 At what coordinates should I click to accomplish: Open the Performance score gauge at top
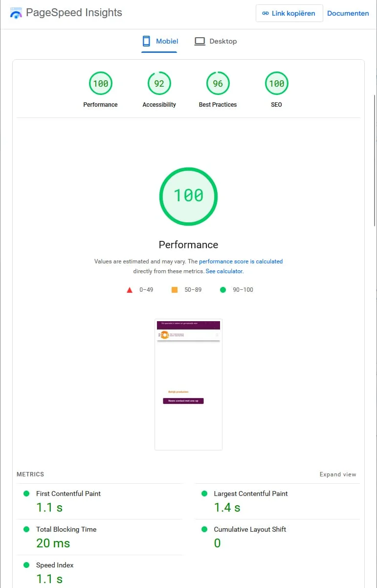[100, 84]
